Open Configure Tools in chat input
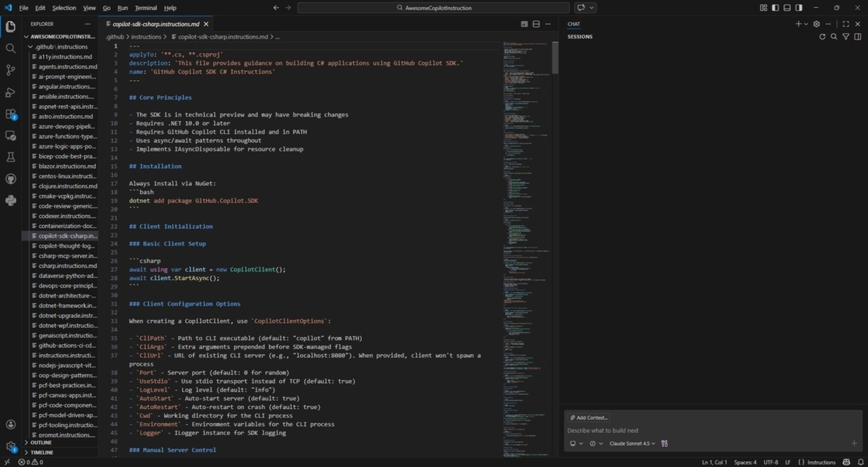Screen dimensions: 868x467 664,444
